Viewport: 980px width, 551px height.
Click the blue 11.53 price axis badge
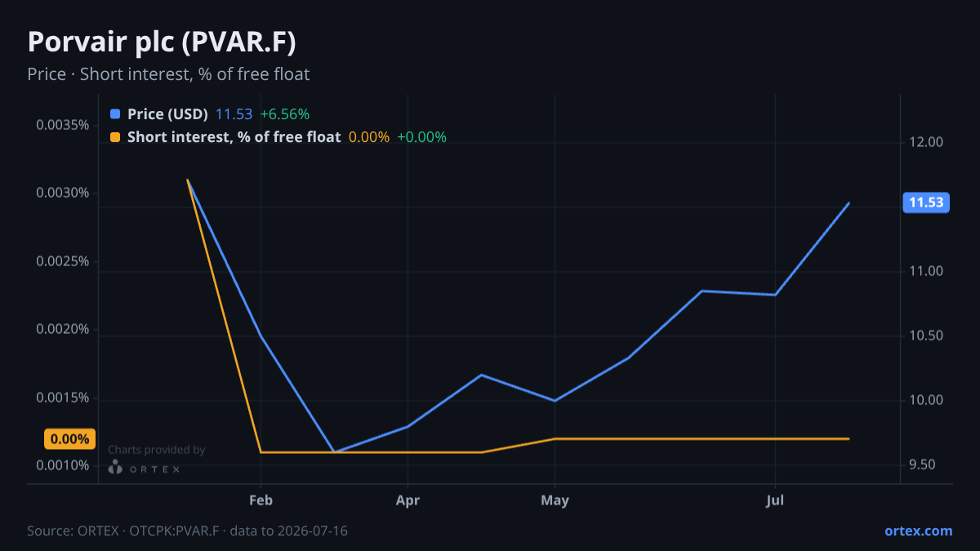(x=926, y=202)
